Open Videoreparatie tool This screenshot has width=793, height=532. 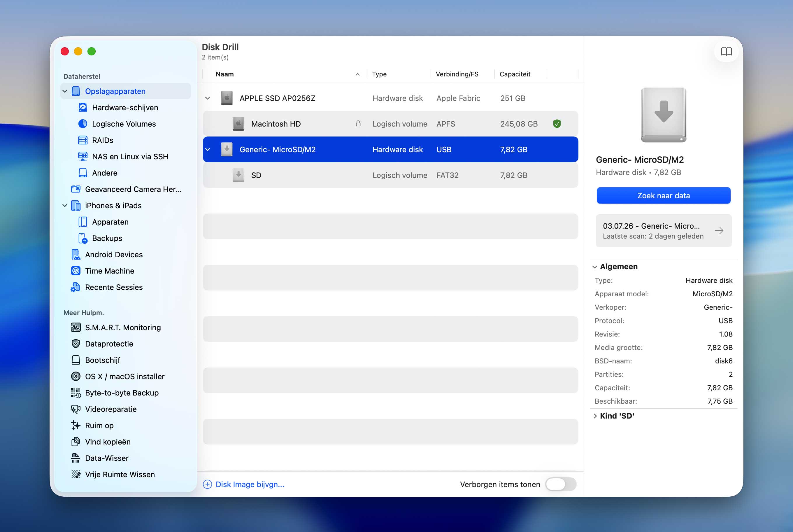pos(111,409)
